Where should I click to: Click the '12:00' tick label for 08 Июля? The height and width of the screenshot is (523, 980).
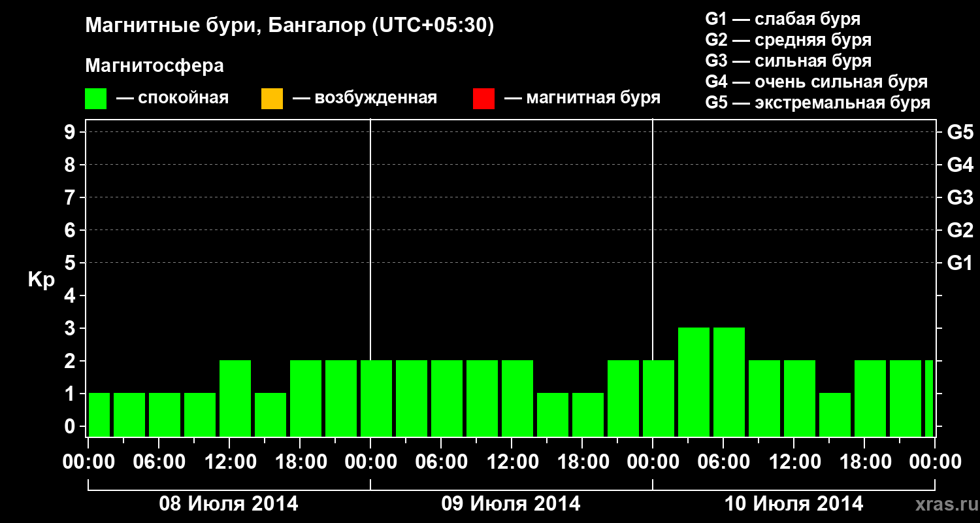[x=230, y=462]
